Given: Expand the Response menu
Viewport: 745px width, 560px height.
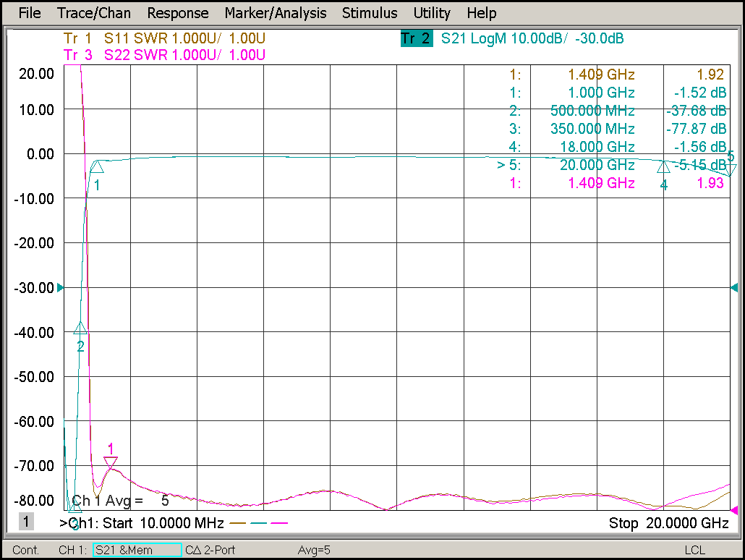Looking at the screenshot, I should pos(177,13).
